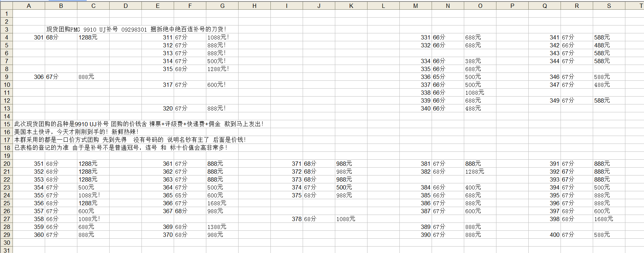The width and height of the screenshot is (644, 253).
Task: Select column M header
Action: click(x=415, y=6)
